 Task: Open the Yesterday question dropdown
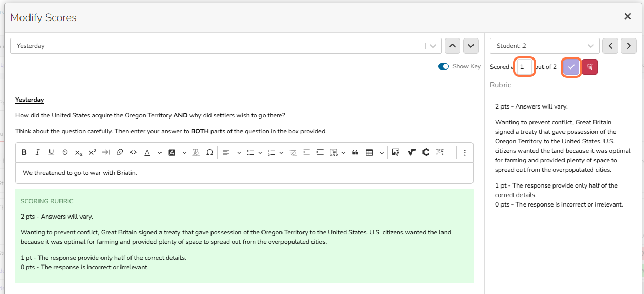(x=225, y=46)
